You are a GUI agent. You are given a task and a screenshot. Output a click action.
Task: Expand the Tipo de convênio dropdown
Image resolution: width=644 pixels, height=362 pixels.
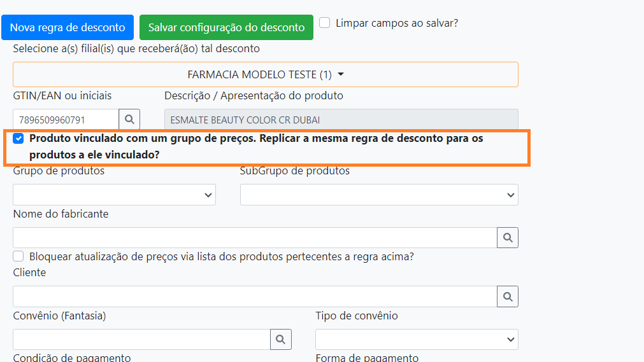click(x=417, y=339)
